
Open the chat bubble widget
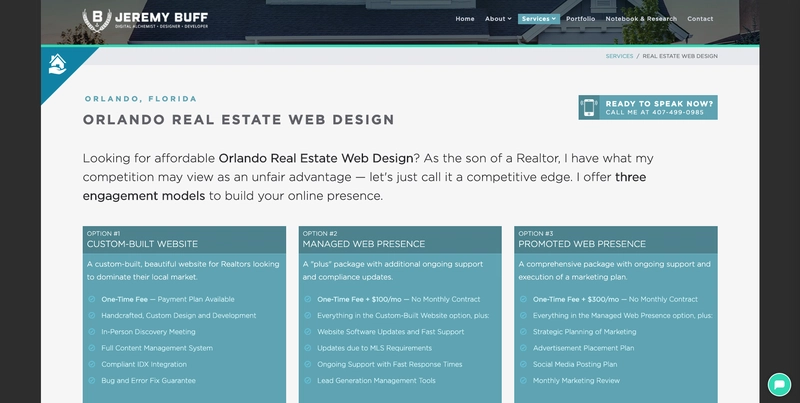coord(779,385)
